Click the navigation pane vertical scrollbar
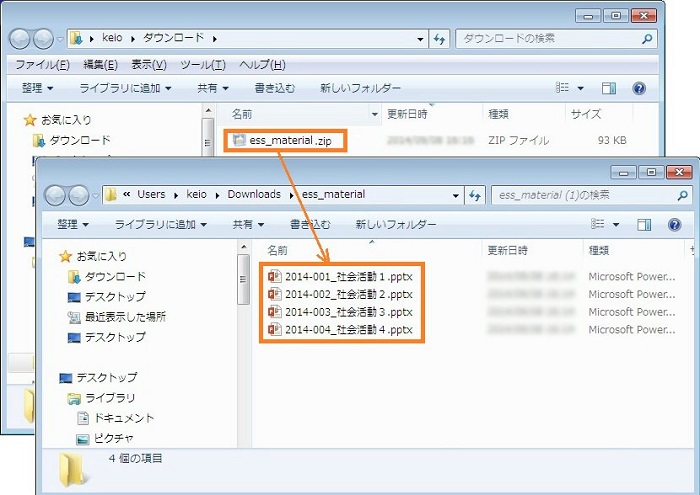This screenshot has height=495, width=700. 243,280
